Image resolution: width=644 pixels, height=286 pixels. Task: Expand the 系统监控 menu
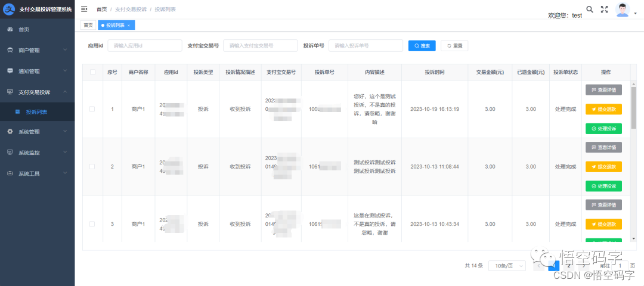point(65,152)
